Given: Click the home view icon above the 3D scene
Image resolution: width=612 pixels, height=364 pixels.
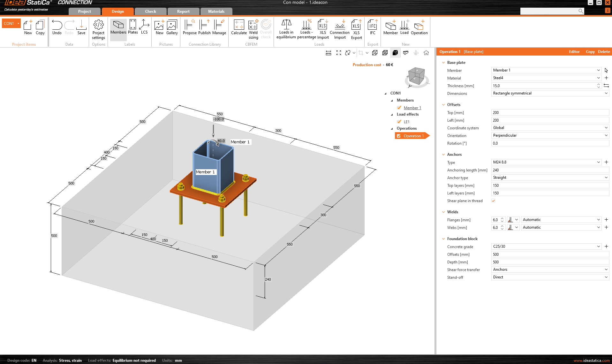Looking at the screenshot, I should pyautogui.click(x=426, y=53).
